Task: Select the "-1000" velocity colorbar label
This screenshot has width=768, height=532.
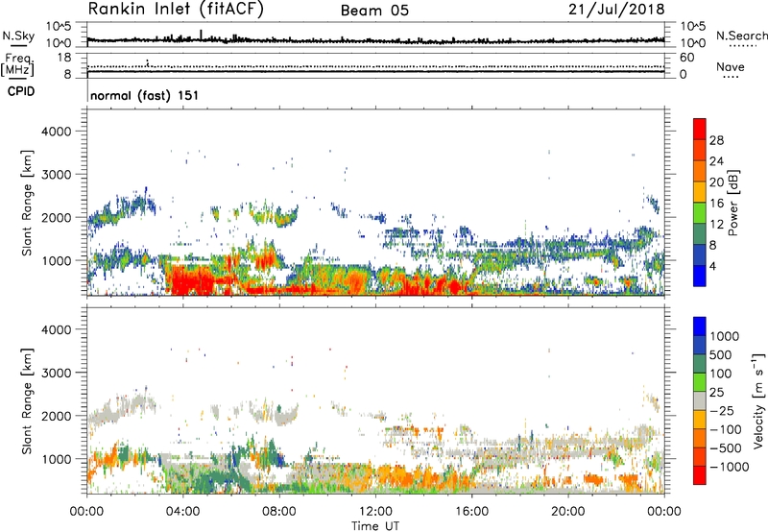Action: 730,467
